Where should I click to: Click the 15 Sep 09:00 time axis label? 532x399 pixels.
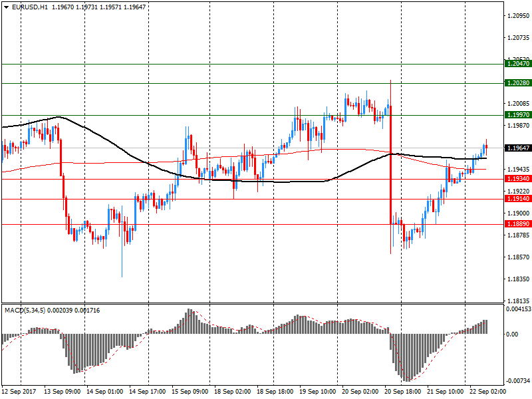[190, 392]
